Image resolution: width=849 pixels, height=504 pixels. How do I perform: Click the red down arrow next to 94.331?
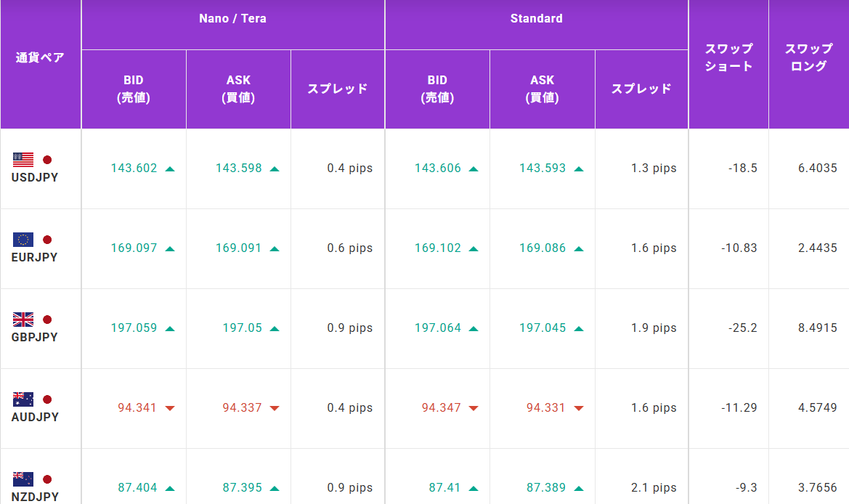tap(579, 408)
